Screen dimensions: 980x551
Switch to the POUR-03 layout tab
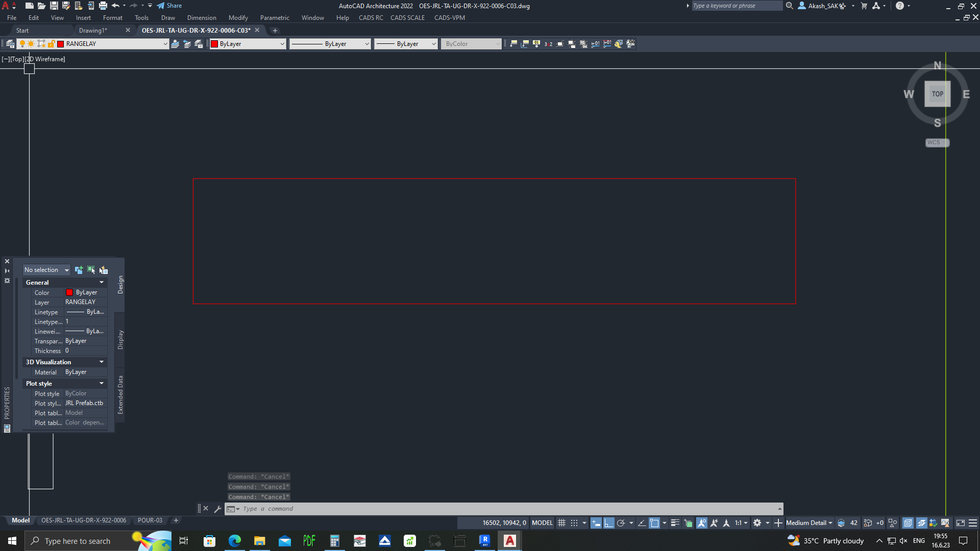click(x=150, y=520)
